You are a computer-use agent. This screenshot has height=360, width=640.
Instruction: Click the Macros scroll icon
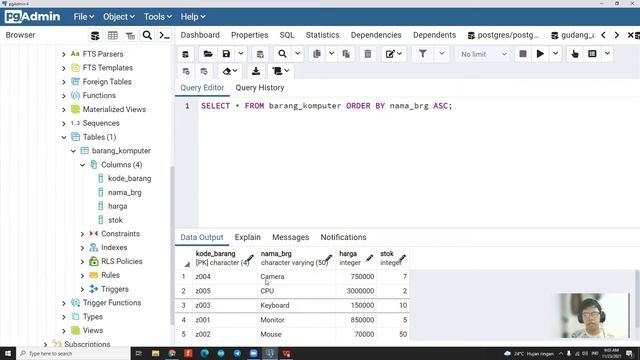coord(277,71)
